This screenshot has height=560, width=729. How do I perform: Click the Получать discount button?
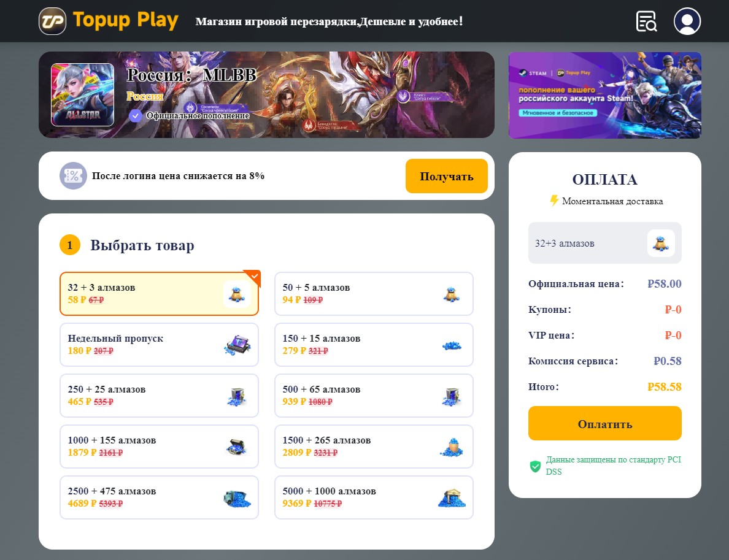pyautogui.click(x=446, y=176)
